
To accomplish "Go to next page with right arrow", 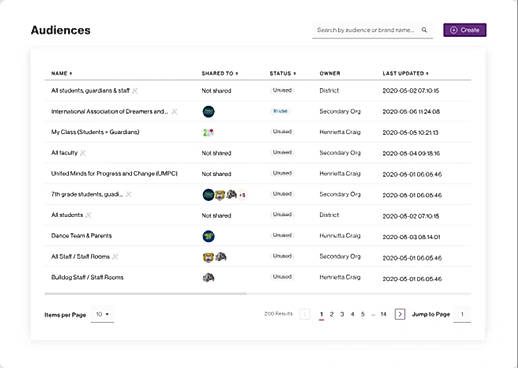I will (400, 314).
